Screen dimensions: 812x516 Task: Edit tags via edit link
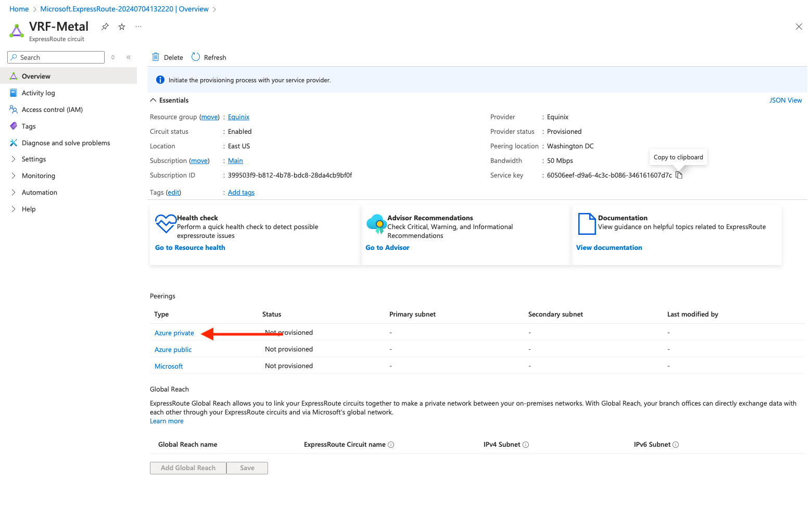[x=173, y=193]
